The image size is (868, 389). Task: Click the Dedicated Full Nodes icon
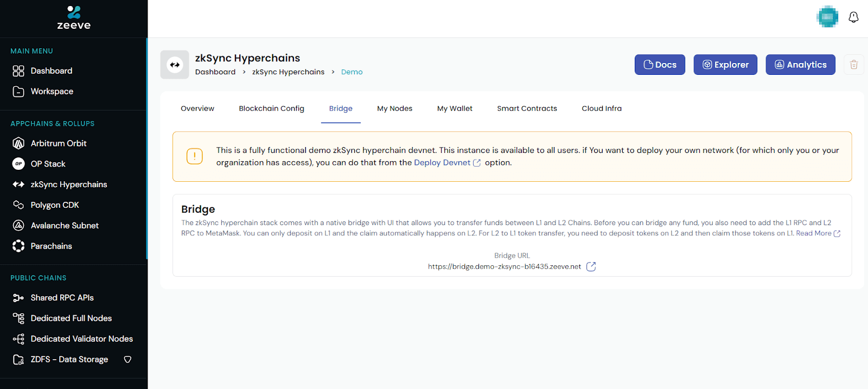18,318
